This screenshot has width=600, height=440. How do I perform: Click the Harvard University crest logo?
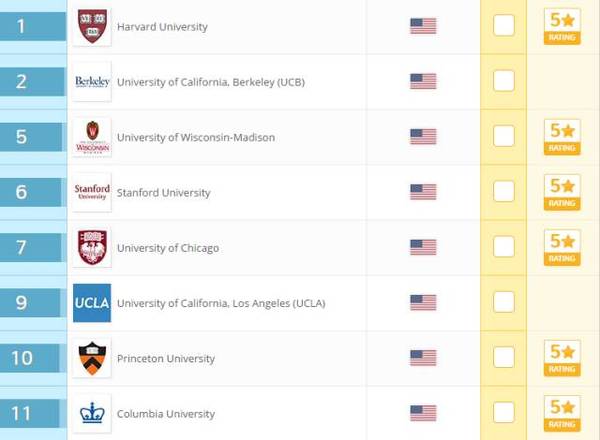click(92, 26)
